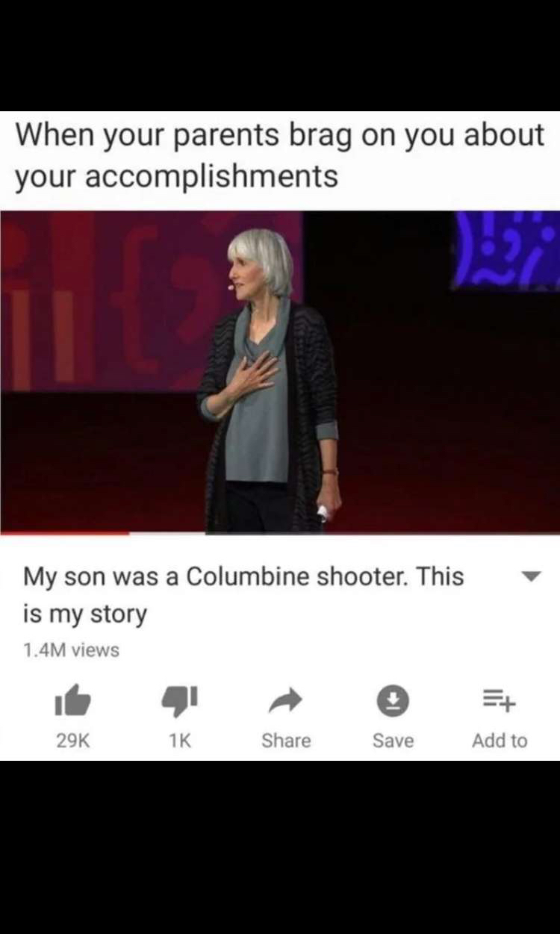Viewport: 560px width, 934px height.
Task: Like the video with thumbs up icon
Action: click(x=72, y=700)
